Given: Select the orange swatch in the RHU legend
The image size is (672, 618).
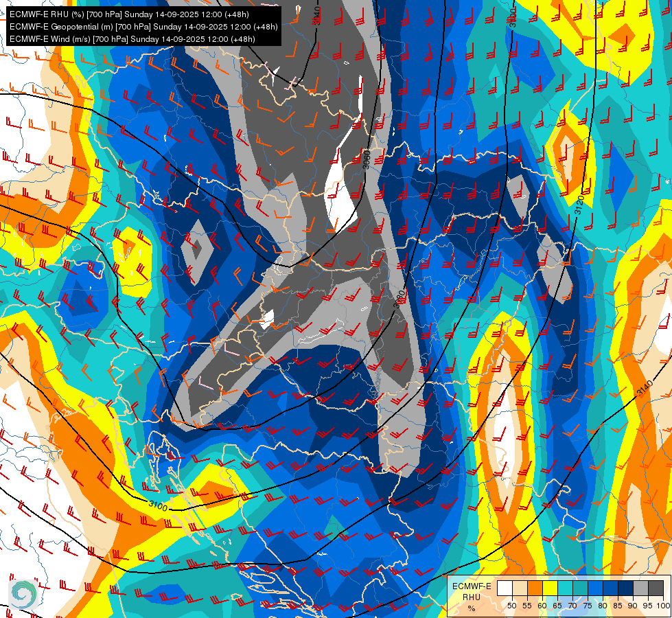Looking at the screenshot, I should tap(535, 588).
